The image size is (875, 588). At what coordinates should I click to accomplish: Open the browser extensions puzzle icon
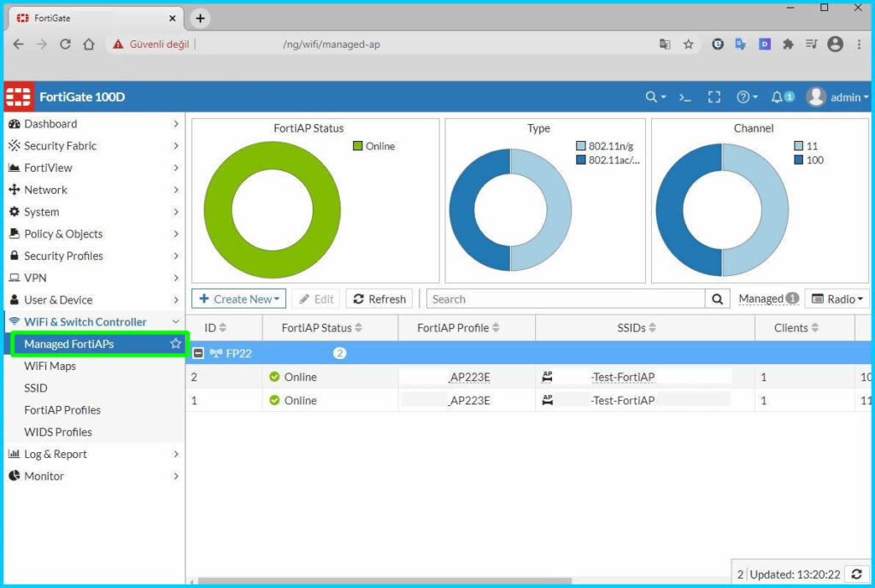coord(788,44)
